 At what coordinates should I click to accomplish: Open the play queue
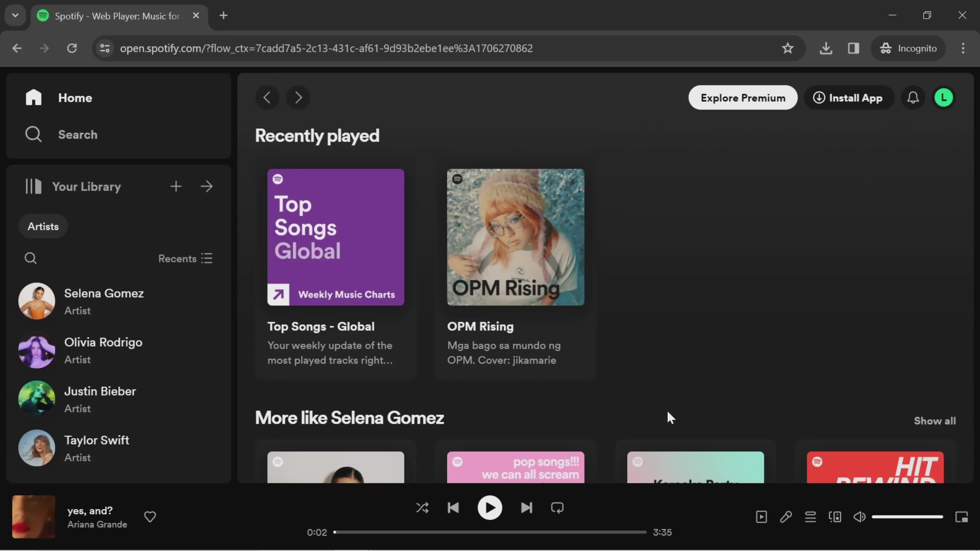click(810, 517)
